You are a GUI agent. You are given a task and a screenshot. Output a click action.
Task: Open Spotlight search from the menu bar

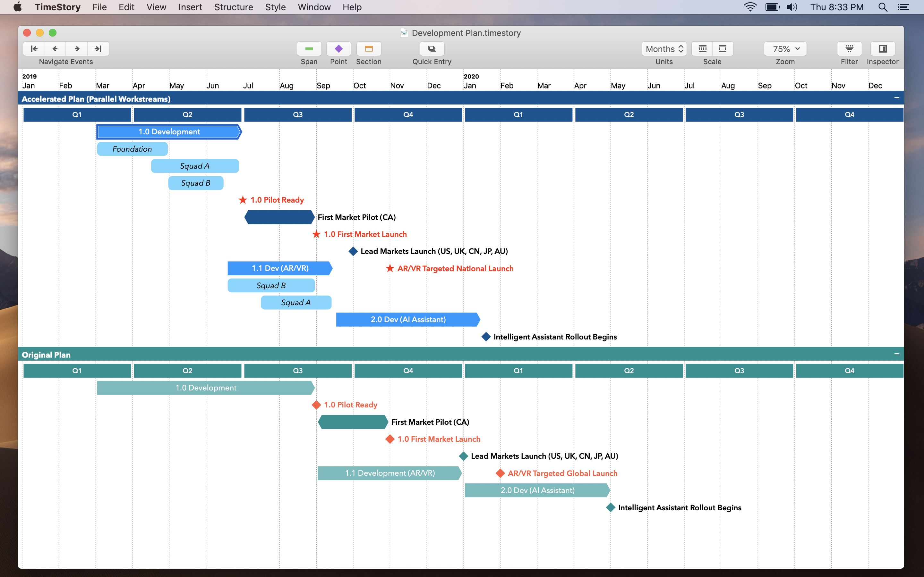[x=883, y=7]
